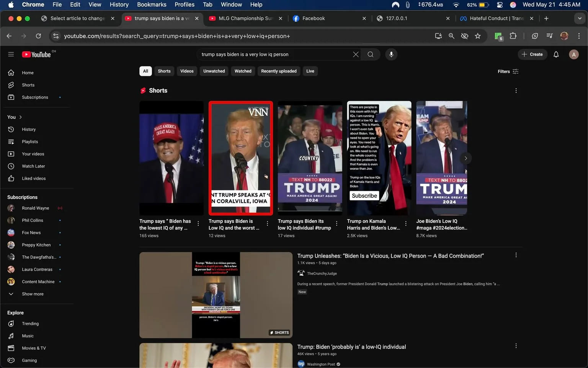
Task: Open Ronald Wayne channel subscription
Action: tap(36, 208)
